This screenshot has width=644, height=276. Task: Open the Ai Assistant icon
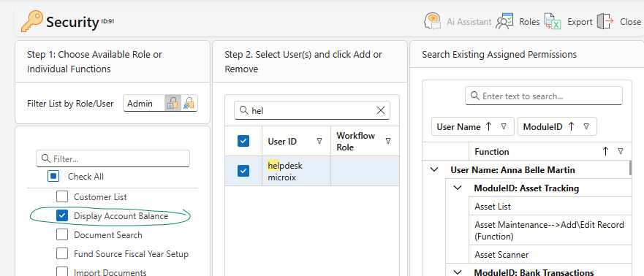433,21
